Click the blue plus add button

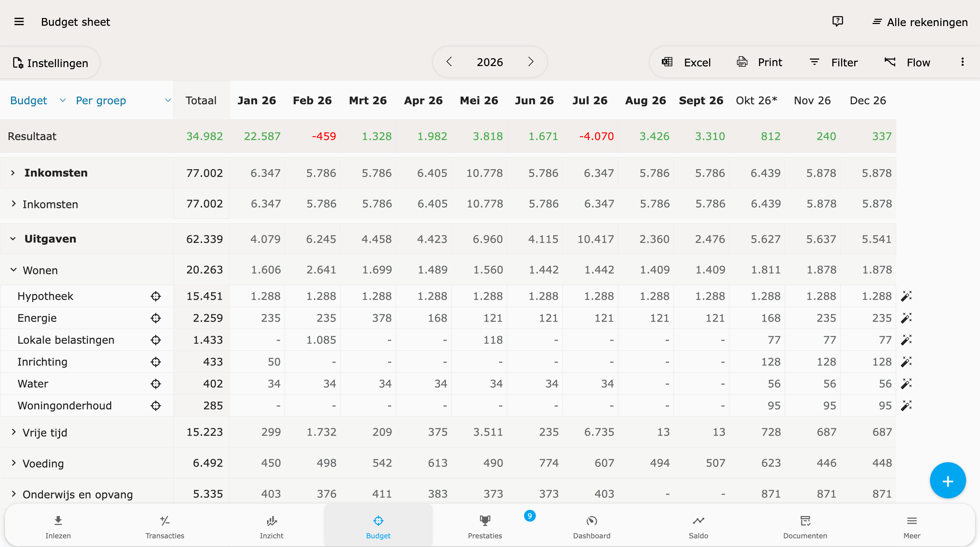(948, 481)
